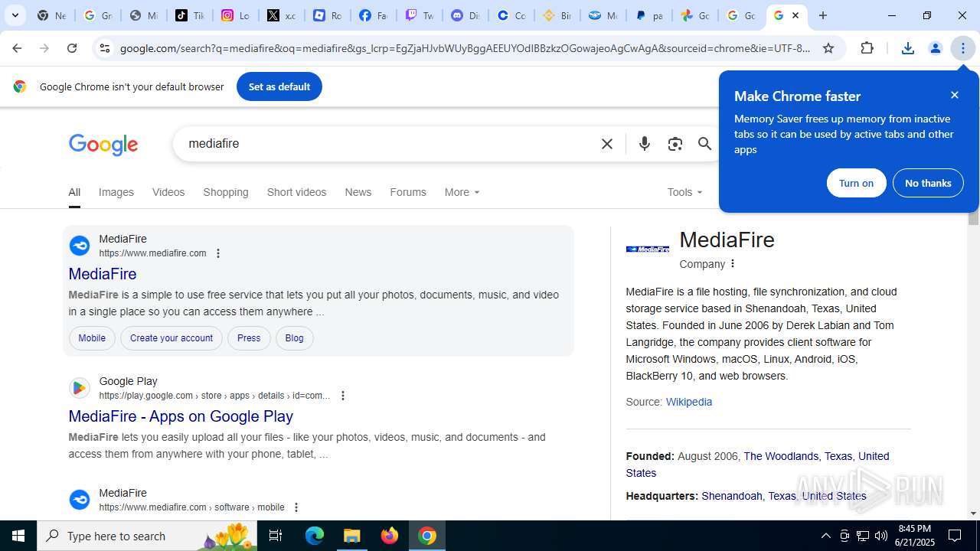Switch to the Discord tab

pyautogui.click(x=465, y=15)
